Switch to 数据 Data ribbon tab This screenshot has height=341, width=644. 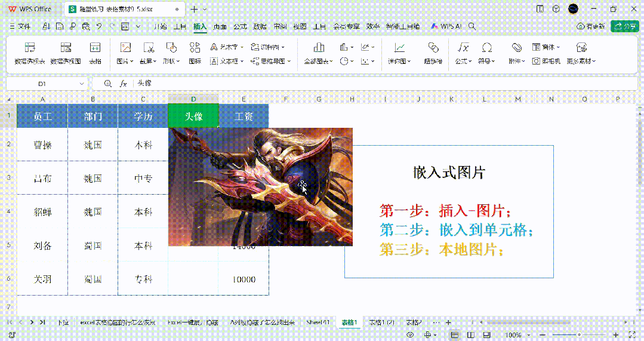[260, 26]
